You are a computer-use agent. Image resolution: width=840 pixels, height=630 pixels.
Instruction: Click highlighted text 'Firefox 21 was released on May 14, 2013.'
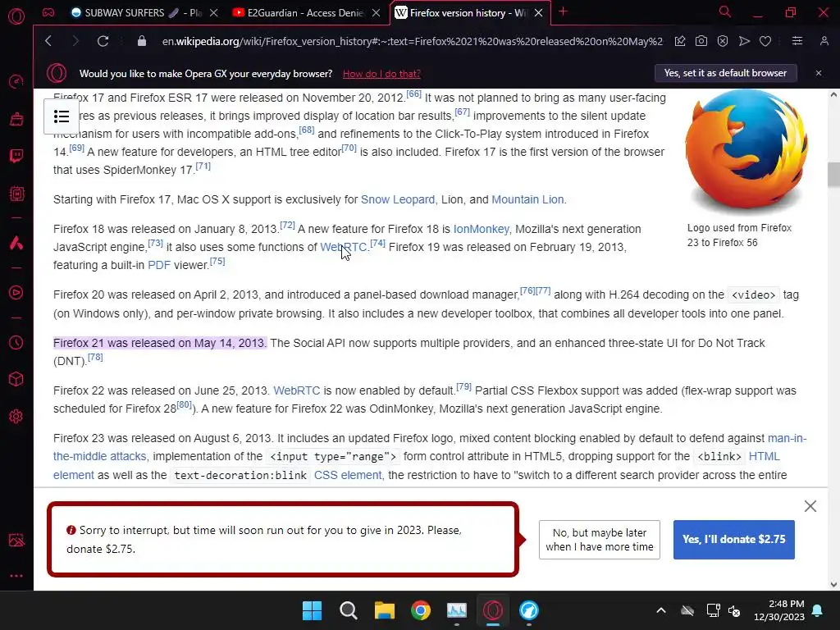click(x=160, y=343)
